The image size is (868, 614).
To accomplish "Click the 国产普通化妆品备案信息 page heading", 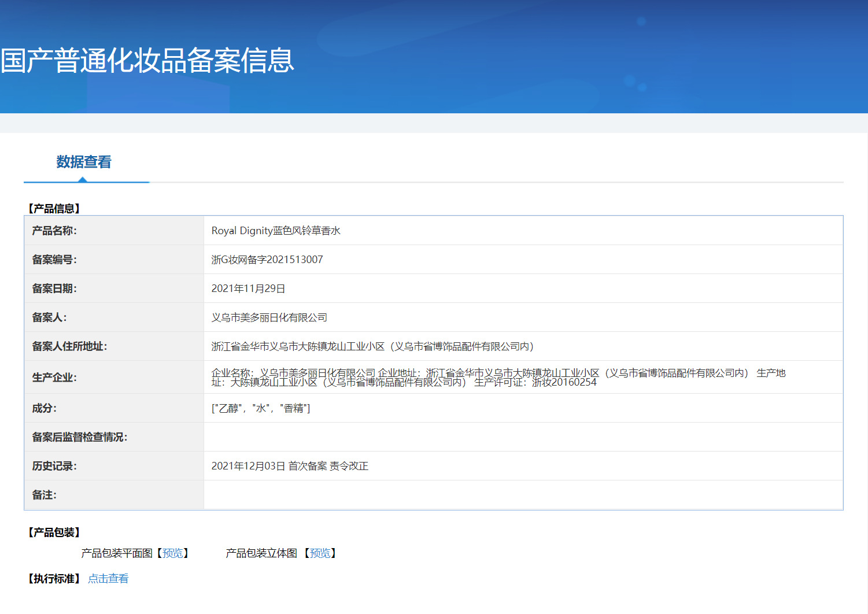I will tap(147, 61).
